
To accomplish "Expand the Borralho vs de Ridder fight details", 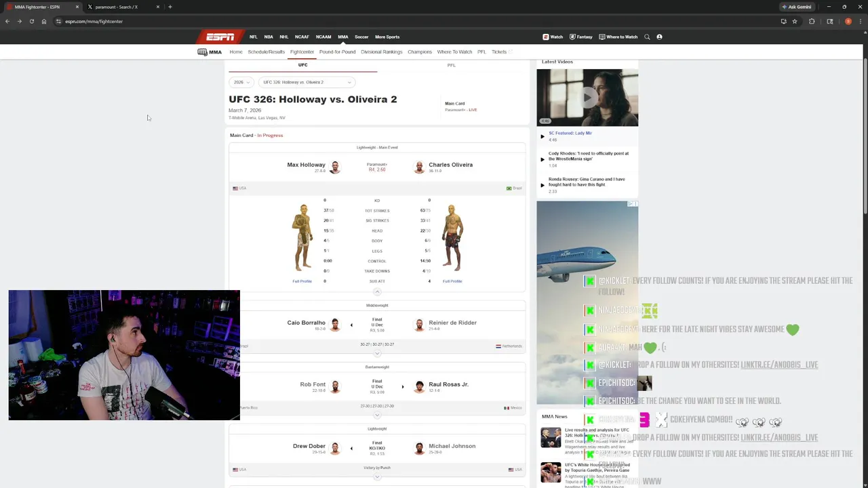I will tap(377, 353).
